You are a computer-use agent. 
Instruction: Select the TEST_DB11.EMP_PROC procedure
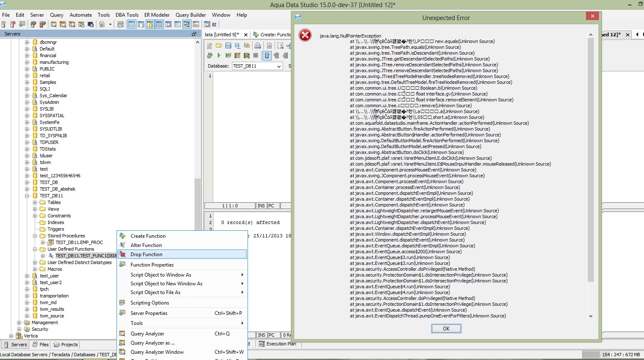79,242
